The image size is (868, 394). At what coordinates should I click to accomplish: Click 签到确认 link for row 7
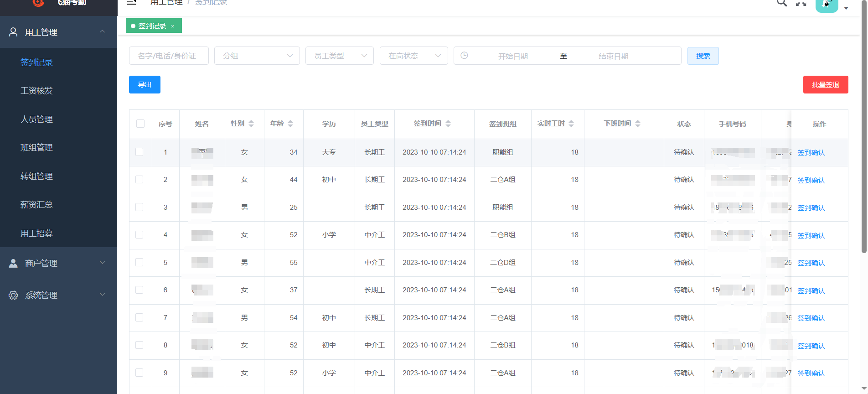tap(811, 318)
